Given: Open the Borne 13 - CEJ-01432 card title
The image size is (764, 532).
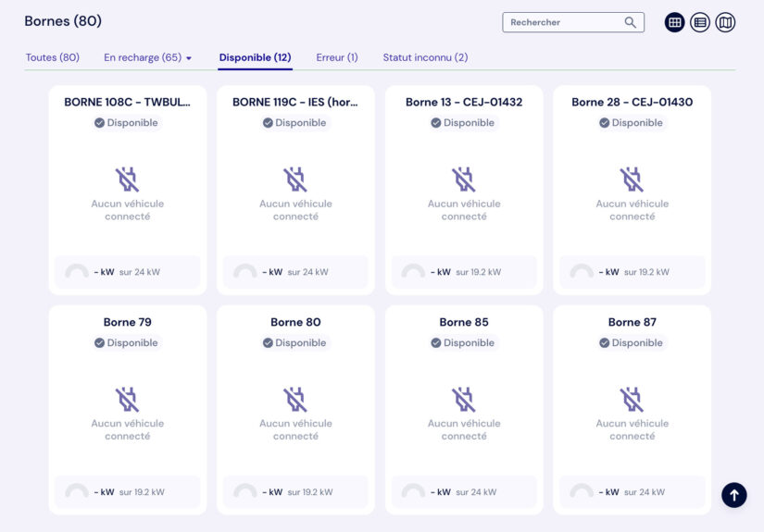Looking at the screenshot, I should [464, 102].
